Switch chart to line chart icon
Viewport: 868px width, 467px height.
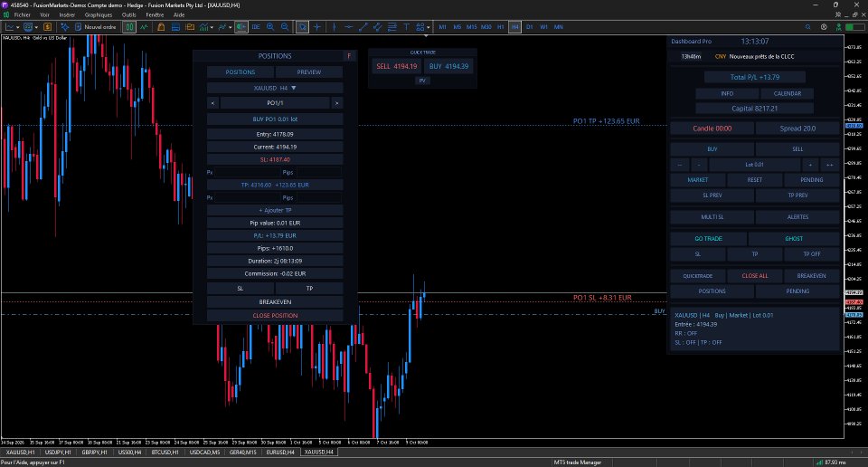click(x=144, y=26)
